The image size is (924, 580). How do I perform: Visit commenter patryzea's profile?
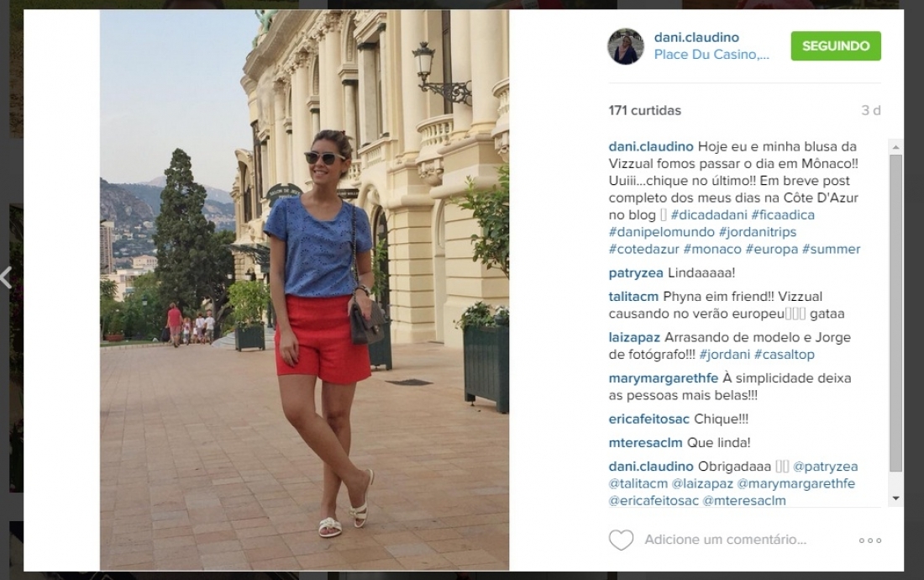point(635,273)
